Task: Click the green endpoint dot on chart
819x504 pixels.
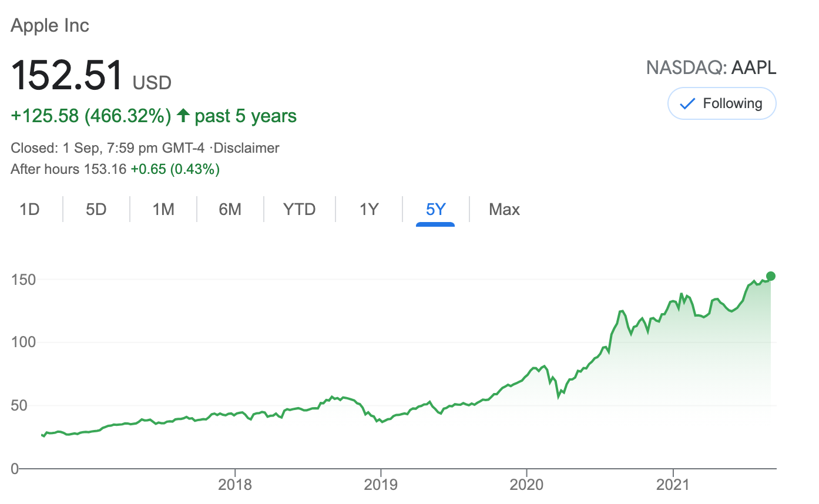Action: tap(771, 276)
